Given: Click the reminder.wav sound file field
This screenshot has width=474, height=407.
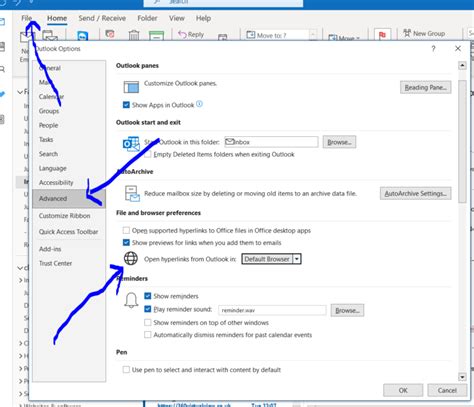Looking at the screenshot, I should pos(272,310).
